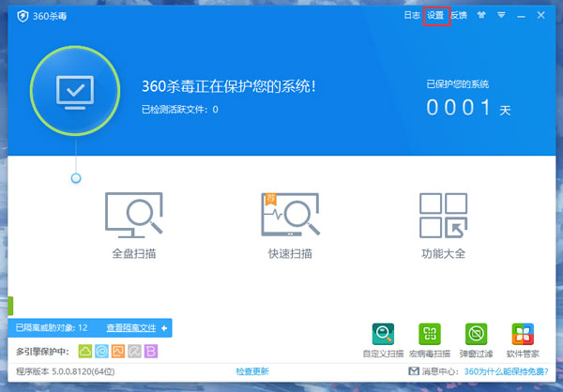Click the 程序版本 5.0.0.8120(64位) text
This screenshot has height=392, width=563.
66,371
